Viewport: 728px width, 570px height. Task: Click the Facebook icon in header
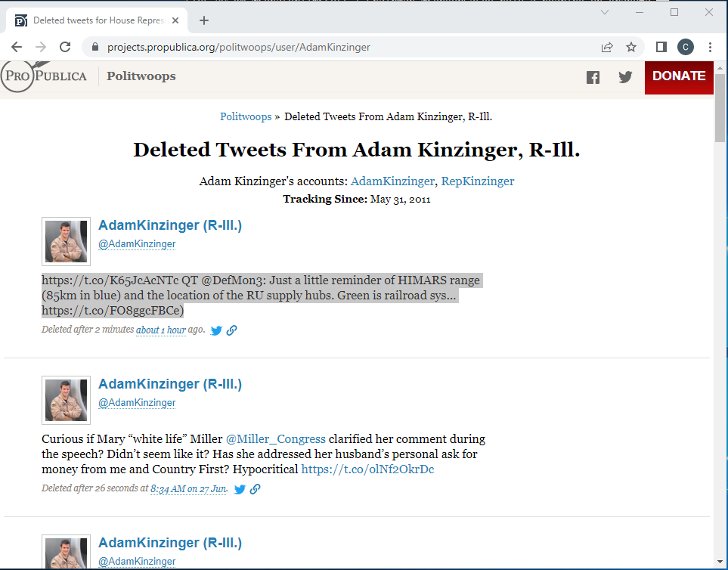tap(593, 77)
